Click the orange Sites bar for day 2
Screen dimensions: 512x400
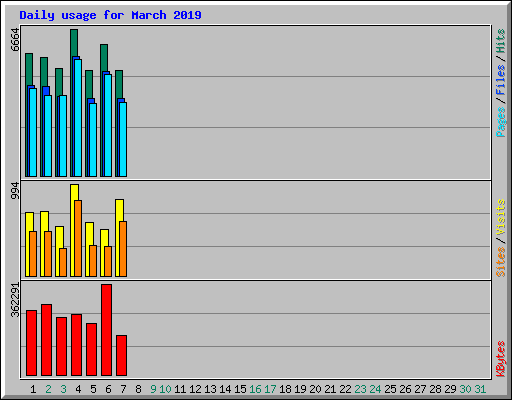48,254
